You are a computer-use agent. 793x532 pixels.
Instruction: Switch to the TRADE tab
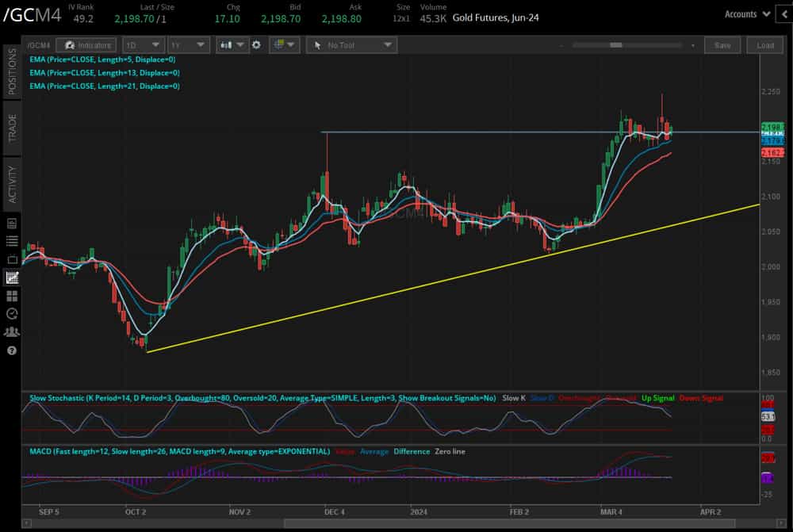10,127
